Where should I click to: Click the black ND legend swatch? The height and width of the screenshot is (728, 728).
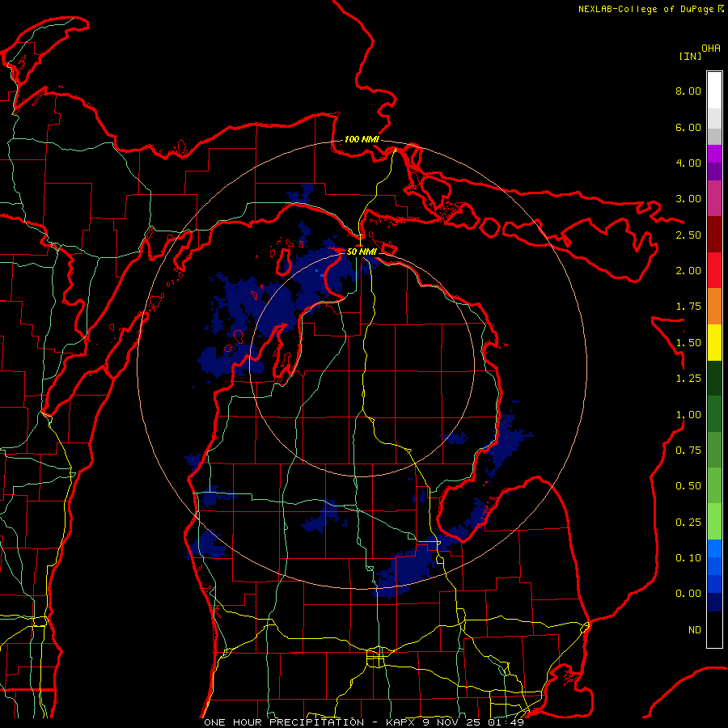click(x=714, y=629)
